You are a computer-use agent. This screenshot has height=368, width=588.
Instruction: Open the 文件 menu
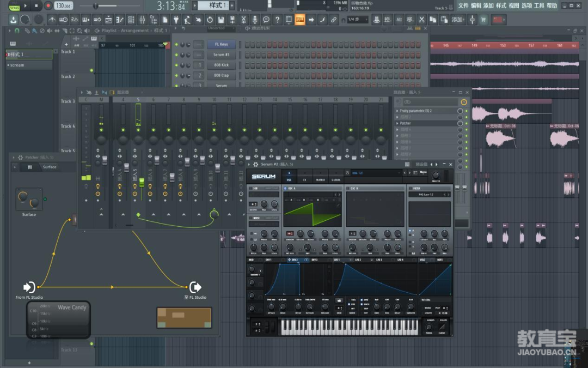(x=463, y=5)
